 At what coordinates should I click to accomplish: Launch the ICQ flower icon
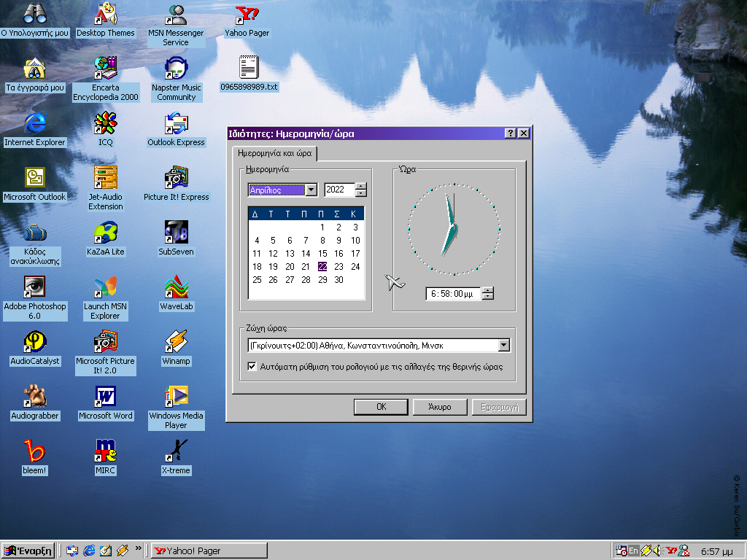pos(105,122)
